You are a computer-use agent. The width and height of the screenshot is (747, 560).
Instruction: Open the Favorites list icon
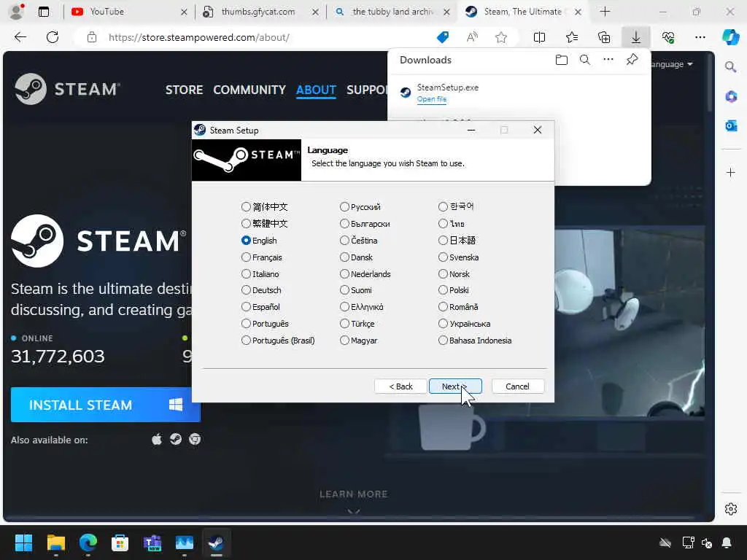(572, 37)
